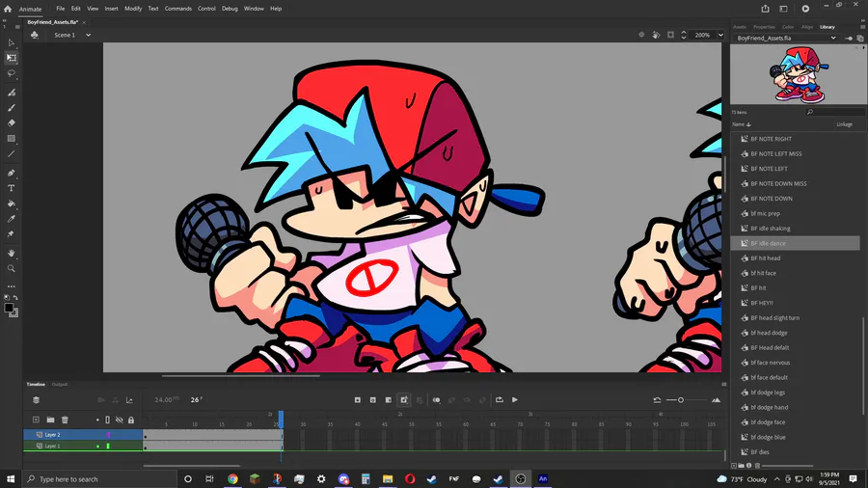868x488 pixels.
Task: Click the Layer Depth stack icon in timeline
Action: click(x=36, y=400)
